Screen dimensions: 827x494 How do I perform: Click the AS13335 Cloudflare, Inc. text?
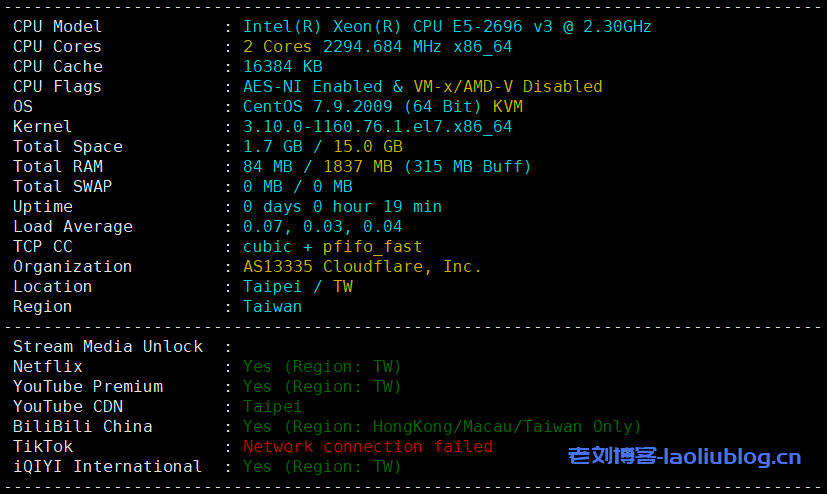362,267
